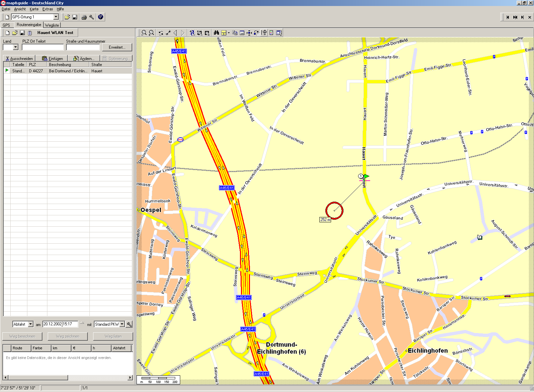Viewport: 534px width, 392px height.
Task: Click the signpost toolbar icon
Action: pyautogui.click(x=264, y=33)
